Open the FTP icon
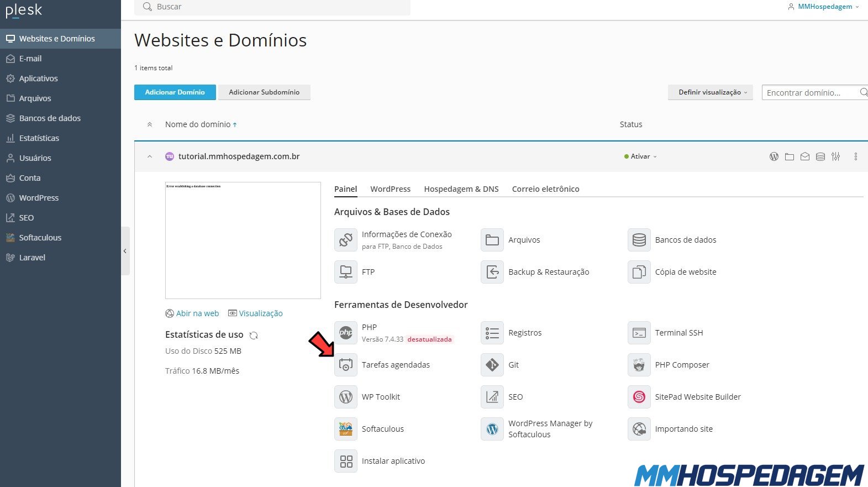This screenshot has width=868, height=487. [x=346, y=272]
